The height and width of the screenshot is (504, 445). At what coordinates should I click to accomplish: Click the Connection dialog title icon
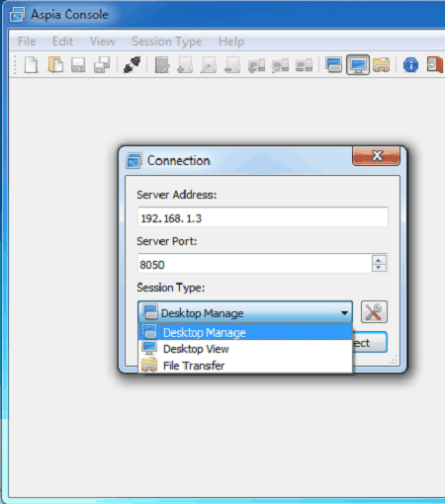coord(133,161)
